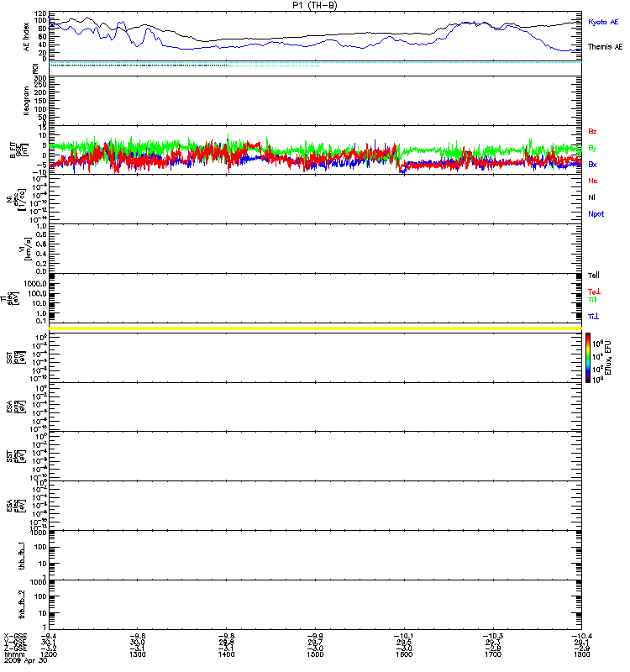The width and height of the screenshot is (630, 672).
Task: Click the black 'Ni' legend label
Action: point(591,197)
